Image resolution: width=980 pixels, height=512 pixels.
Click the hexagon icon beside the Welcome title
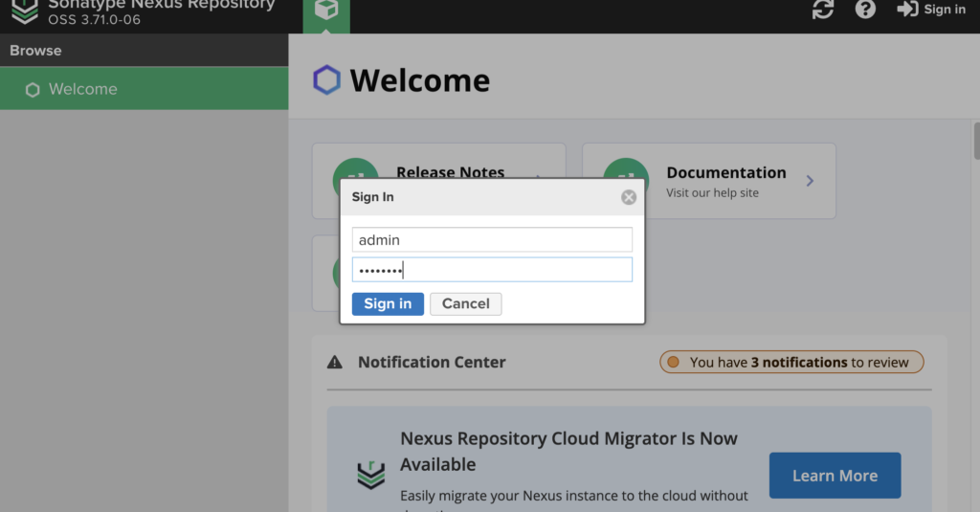(327, 80)
